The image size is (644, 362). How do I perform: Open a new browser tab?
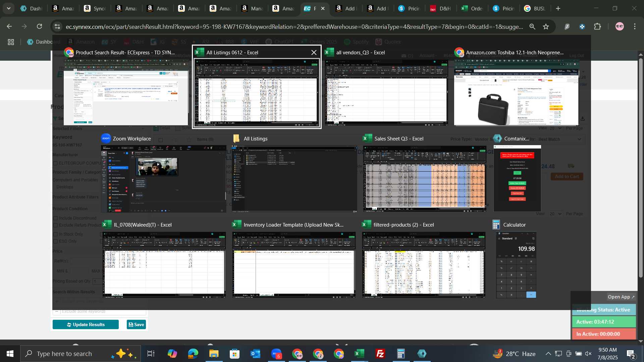558,8
